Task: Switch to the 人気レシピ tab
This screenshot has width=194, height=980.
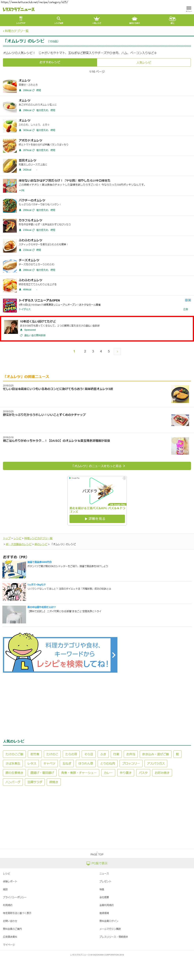Action: click(144, 62)
